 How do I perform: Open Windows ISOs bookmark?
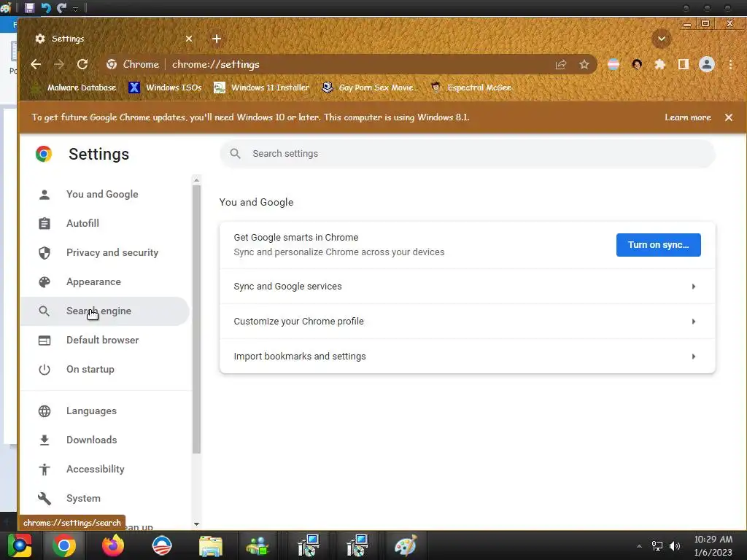(166, 87)
